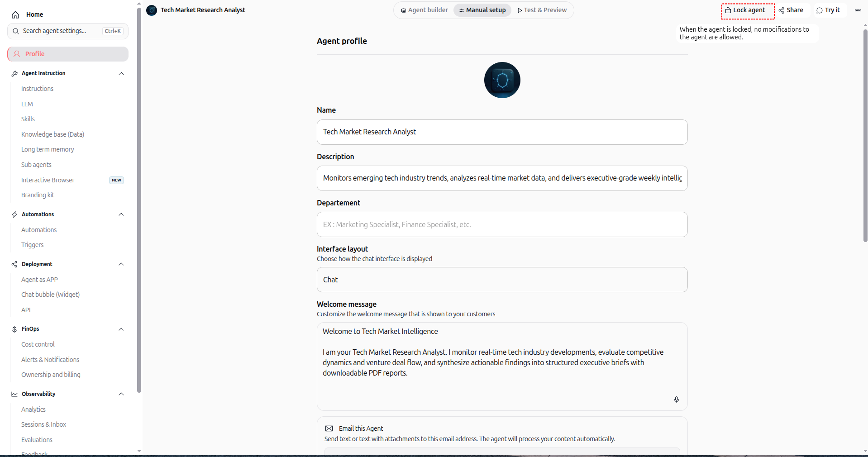
Task: Open the Interactive Browser item
Action: (x=48, y=180)
